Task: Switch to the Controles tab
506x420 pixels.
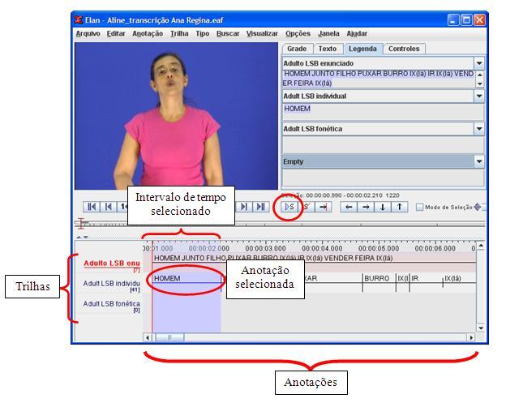Action: pyautogui.click(x=404, y=49)
